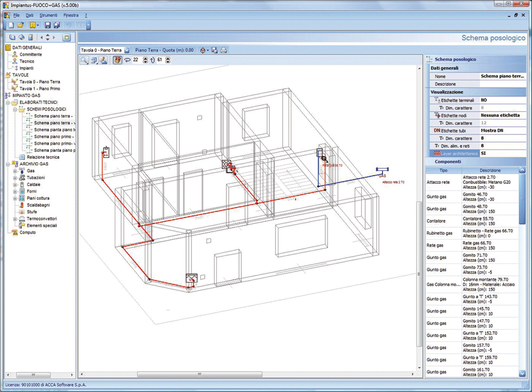This screenshot has height=392, width=532.
Task: Select the Zoom tool in the drawing toolbar
Action: pyautogui.click(x=83, y=59)
